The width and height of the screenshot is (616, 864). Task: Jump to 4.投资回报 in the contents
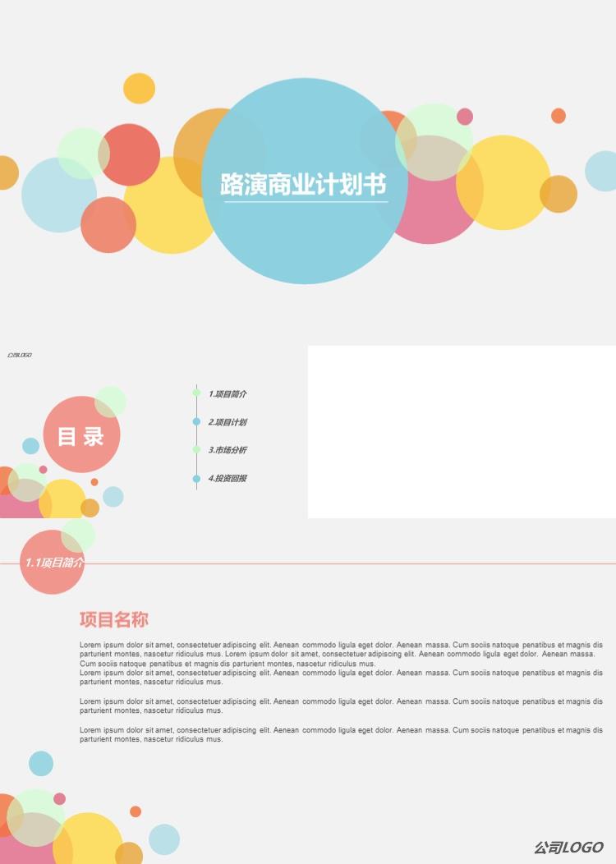point(228,478)
